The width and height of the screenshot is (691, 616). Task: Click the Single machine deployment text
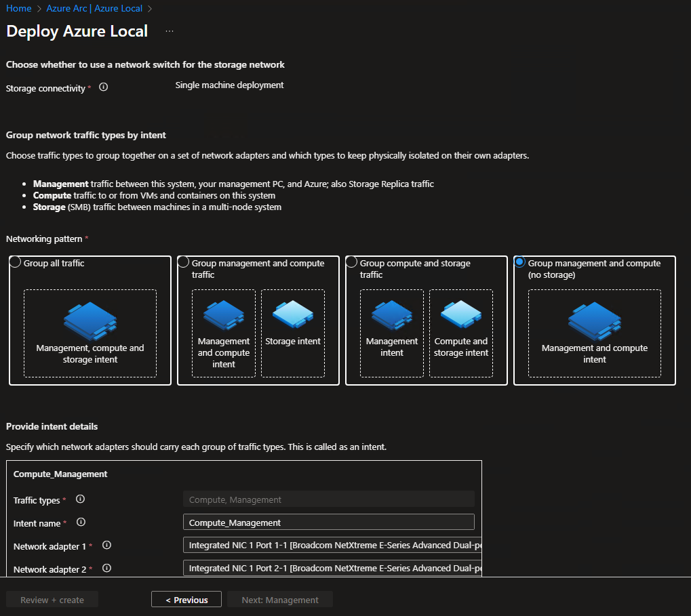[x=230, y=85]
